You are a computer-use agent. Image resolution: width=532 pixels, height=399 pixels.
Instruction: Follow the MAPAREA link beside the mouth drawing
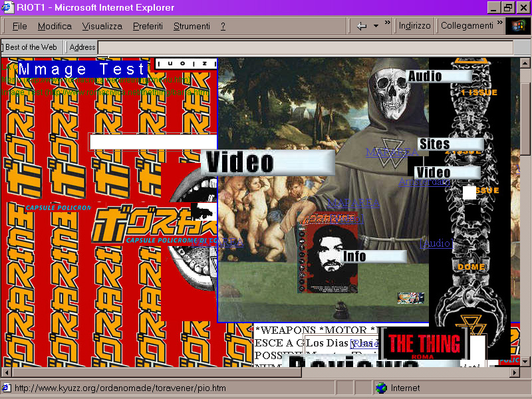pos(217,242)
